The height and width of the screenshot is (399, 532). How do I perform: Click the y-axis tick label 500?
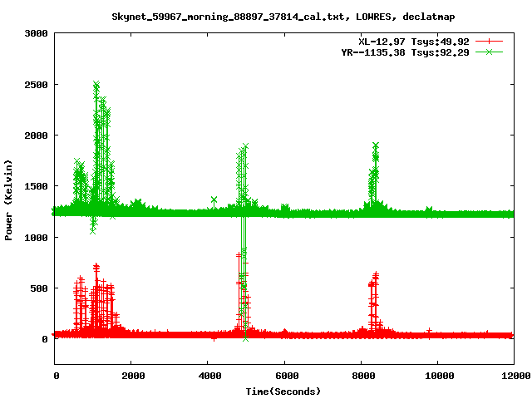tap(39, 288)
